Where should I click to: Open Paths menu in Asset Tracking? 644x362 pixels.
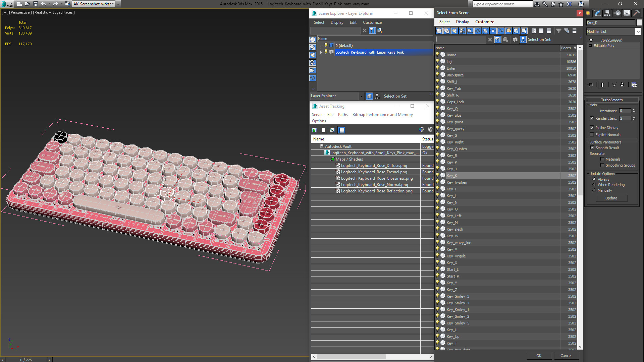[343, 115]
